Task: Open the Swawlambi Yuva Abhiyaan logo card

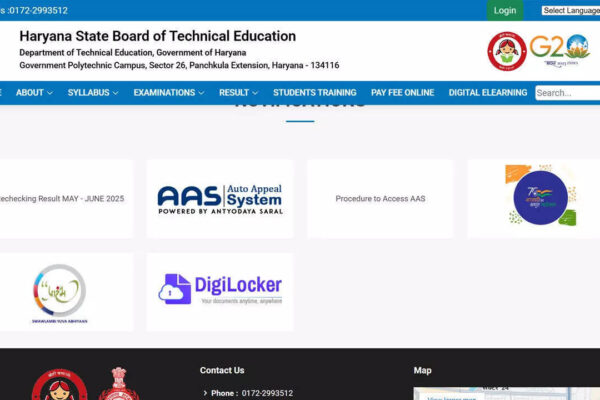Action: click(66, 292)
